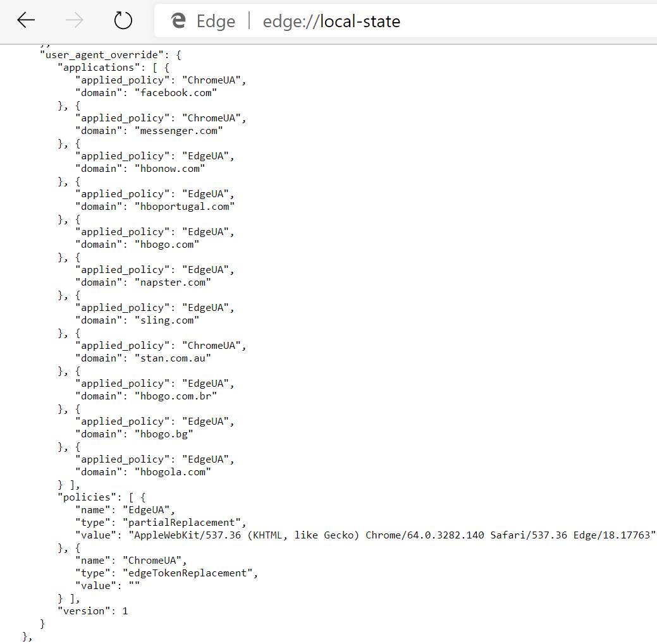Select the "facebook.com" domain value
The height and width of the screenshot is (644, 657).
tap(176, 92)
